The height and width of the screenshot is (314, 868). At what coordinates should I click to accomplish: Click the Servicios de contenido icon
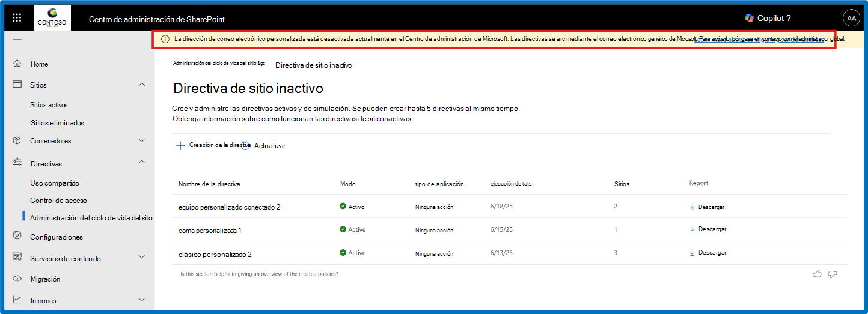[x=17, y=258]
